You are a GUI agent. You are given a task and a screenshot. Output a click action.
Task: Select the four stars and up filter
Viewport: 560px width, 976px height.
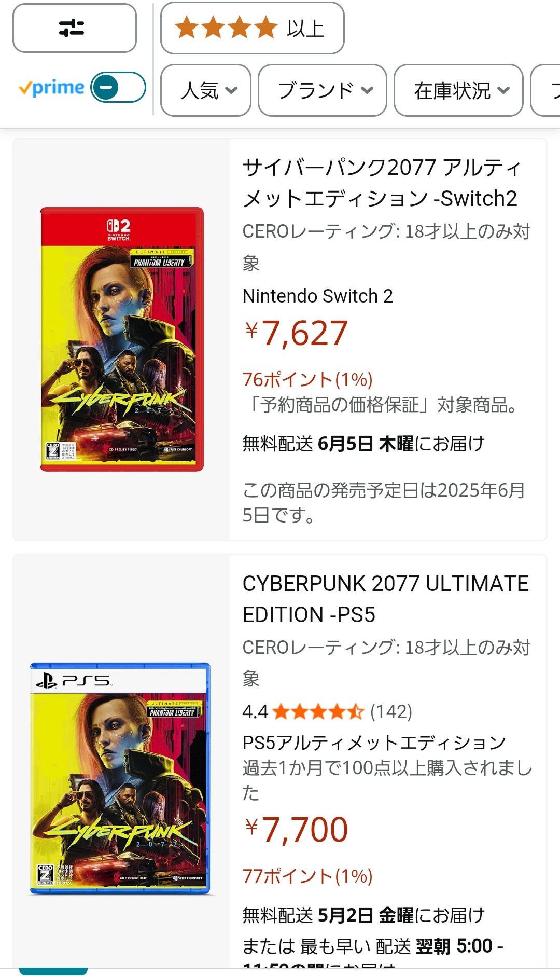(x=253, y=28)
